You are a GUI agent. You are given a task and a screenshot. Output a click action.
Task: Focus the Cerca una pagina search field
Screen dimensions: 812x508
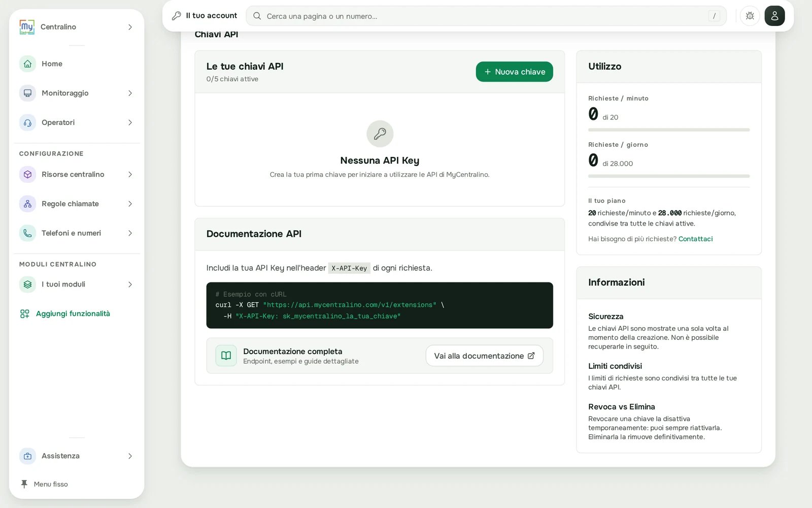point(486,16)
